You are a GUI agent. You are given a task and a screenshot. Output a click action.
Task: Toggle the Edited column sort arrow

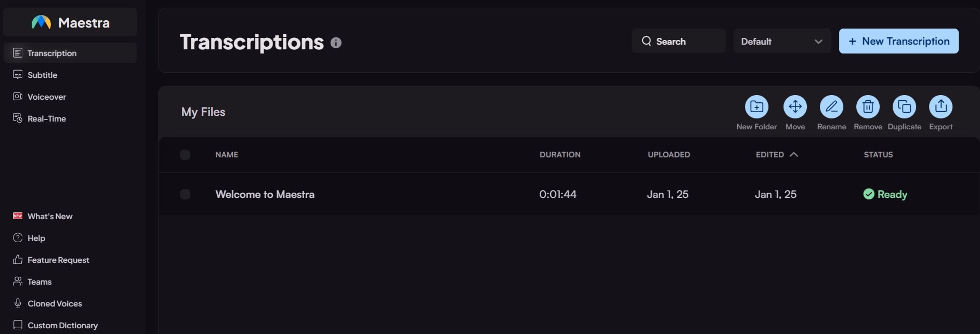793,154
